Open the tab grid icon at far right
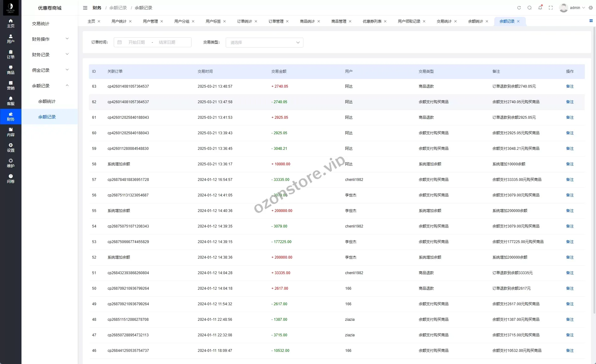The width and height of the screenshot is (596, 364). pyautogui.click(x=591, y=21)
